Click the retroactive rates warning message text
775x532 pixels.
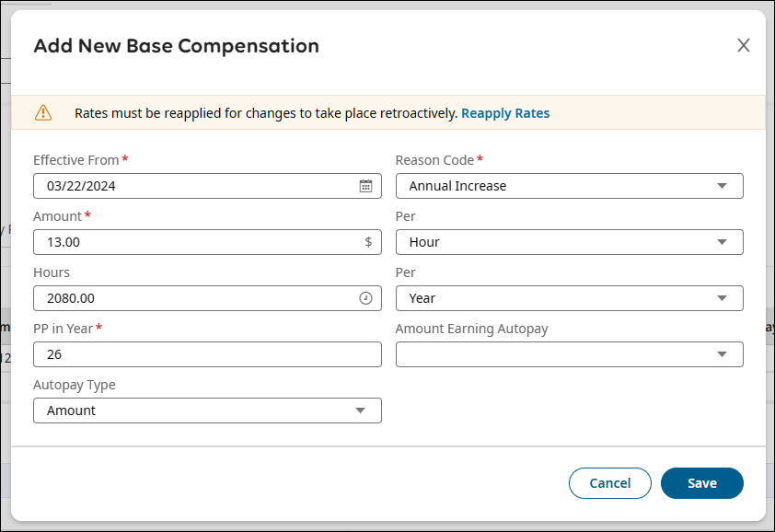pos(265,113)
